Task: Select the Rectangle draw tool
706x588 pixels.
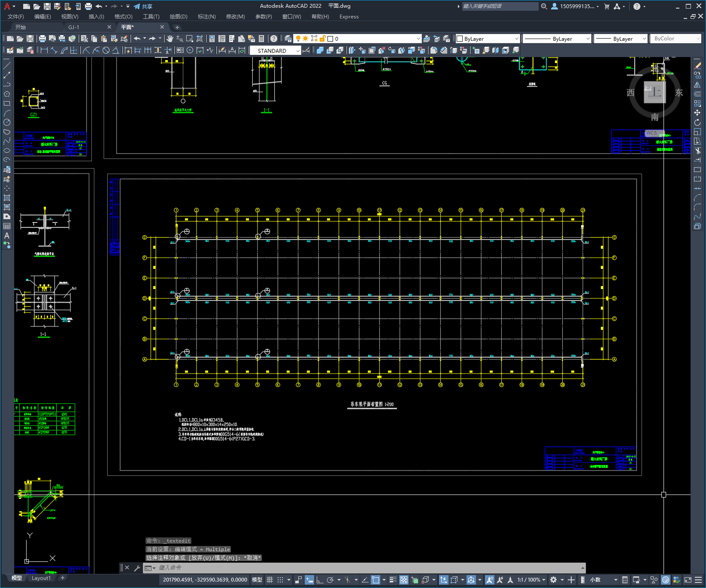Action: 7,103
